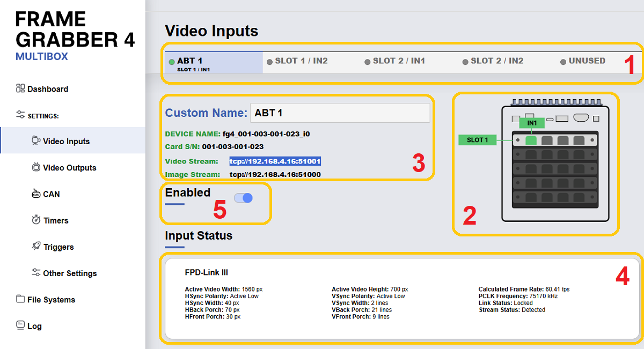The height and width of the screenshot is (349, 644).
Task: Click the Dashboard icon in sidebar
Action: pyautogui.click(x=20, y=88)
